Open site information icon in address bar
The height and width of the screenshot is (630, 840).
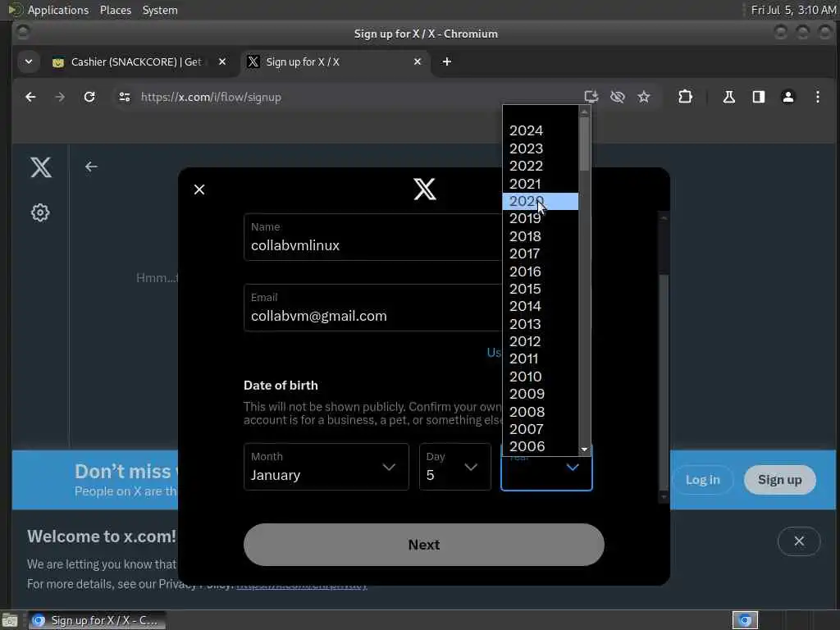(125, 97)
